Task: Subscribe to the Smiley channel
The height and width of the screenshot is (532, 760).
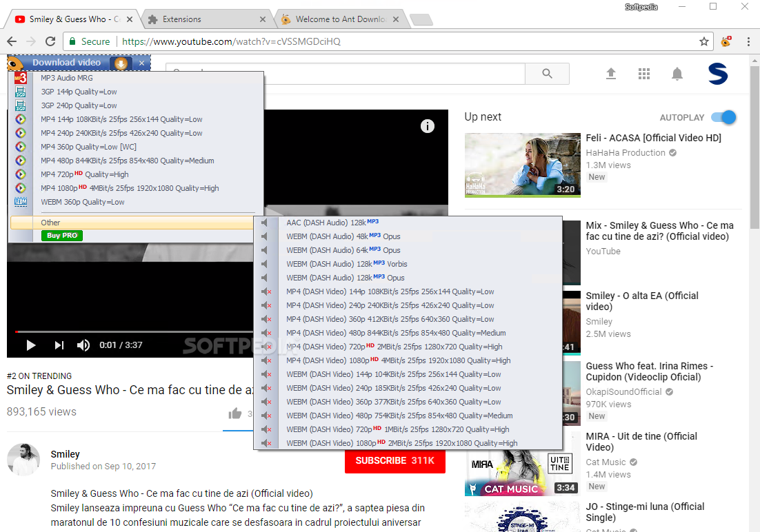Action: click(x=394, y=460)
